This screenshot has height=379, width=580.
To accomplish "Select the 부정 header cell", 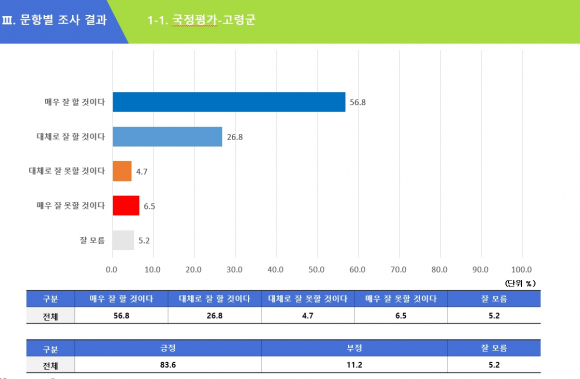I will coord(354,348).
